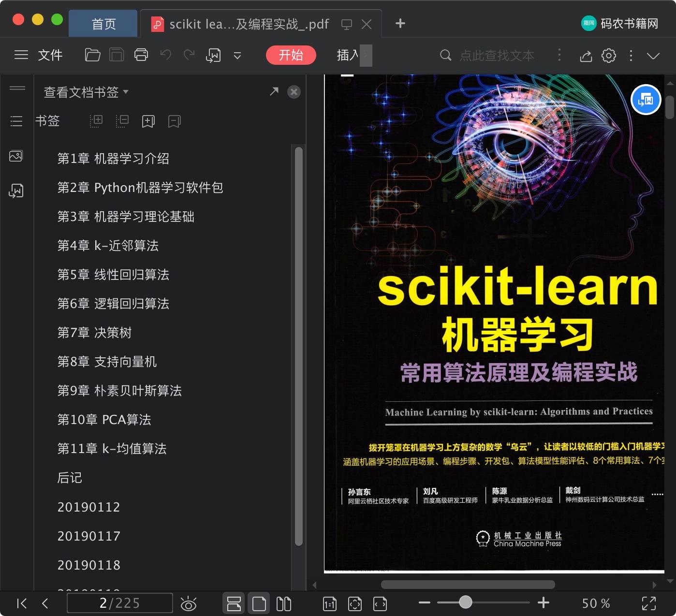Click the delete bookmark icon
Viewport: 676px width, 616px height.
pyautogui.click(x=175, y=121)
